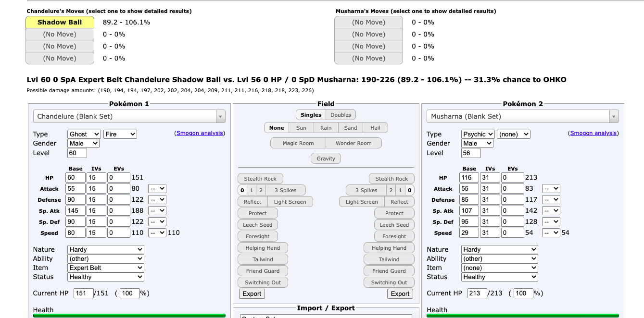Viewport: 644px width, 318px height.
Task: Select None weather option
Action: point(277,128)
